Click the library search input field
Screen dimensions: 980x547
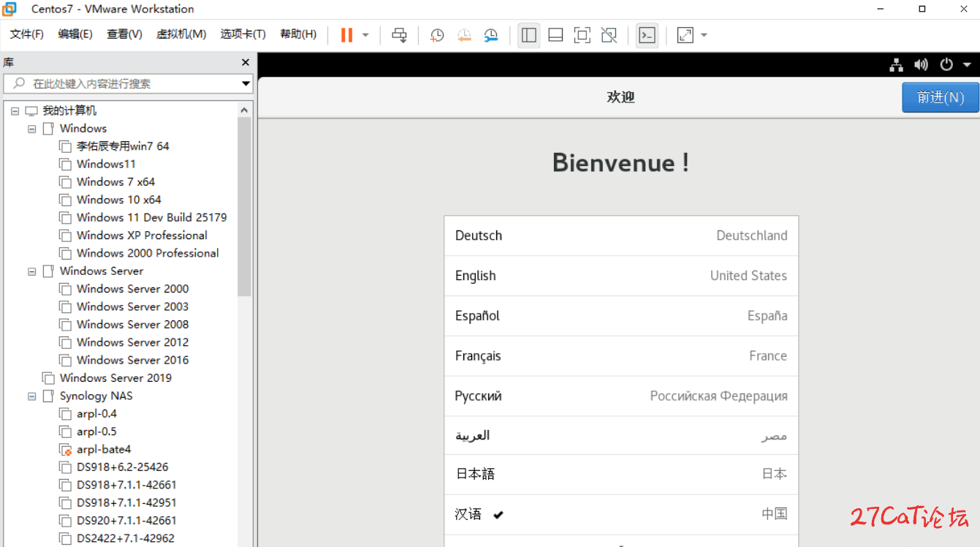(x=123, y=83)
